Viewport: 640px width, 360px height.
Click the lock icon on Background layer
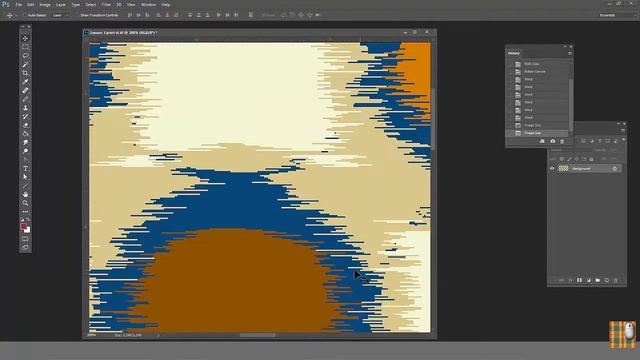[615, 169]
